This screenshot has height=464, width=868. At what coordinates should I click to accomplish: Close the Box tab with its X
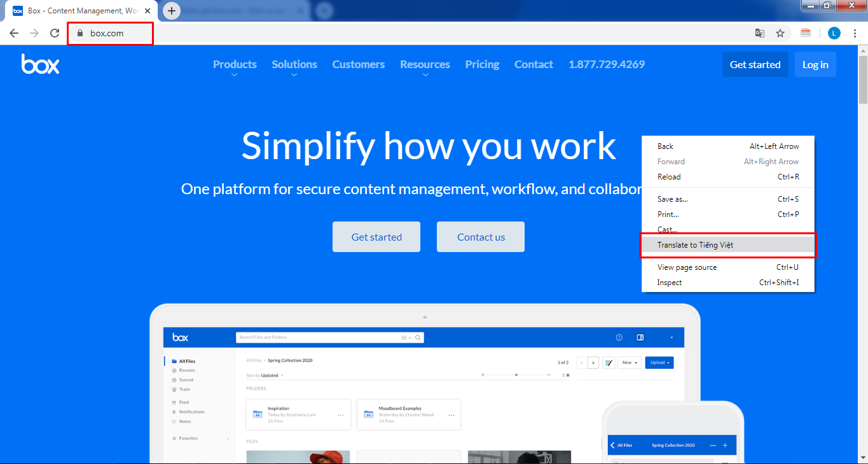click(x=148, y=11)
